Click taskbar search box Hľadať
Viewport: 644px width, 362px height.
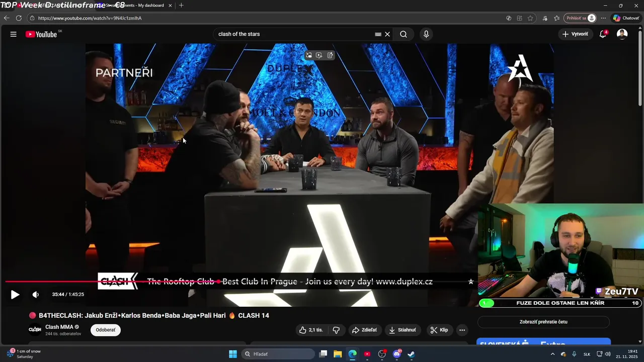click(x=278, y=354)
